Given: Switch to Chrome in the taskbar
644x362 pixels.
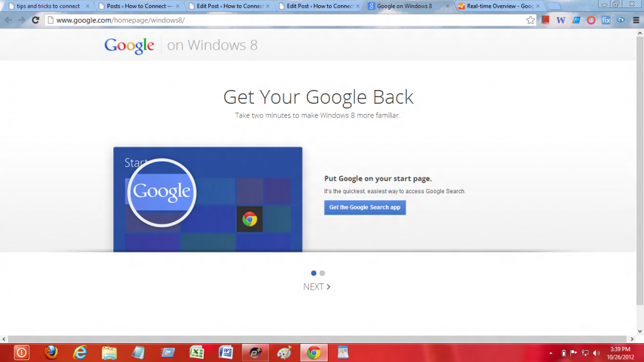Looking at the screenshot, I should pos(314,353).
